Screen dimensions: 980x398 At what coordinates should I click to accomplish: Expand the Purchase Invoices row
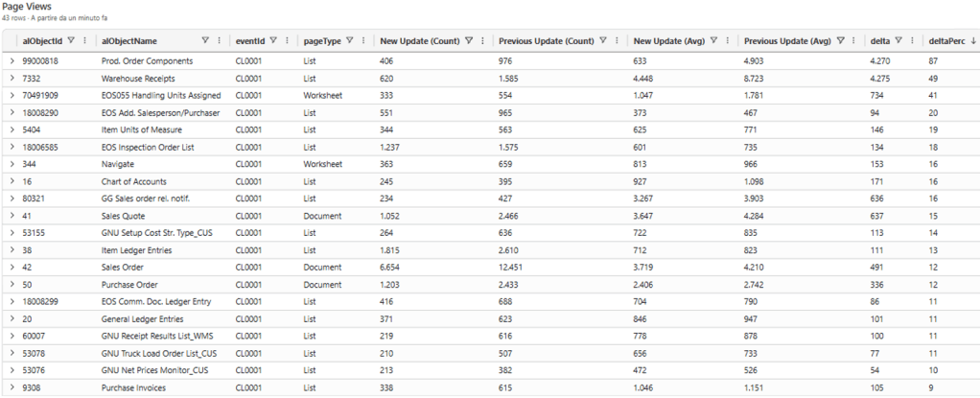pos(12,387)
